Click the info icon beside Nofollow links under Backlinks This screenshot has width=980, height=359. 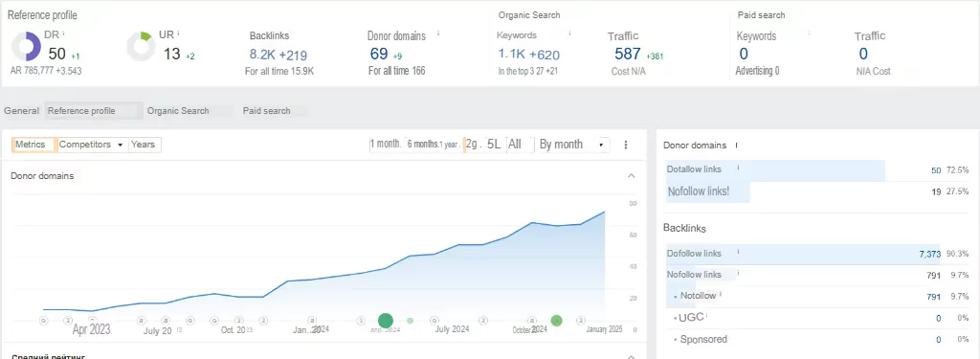tap(738, 273)
